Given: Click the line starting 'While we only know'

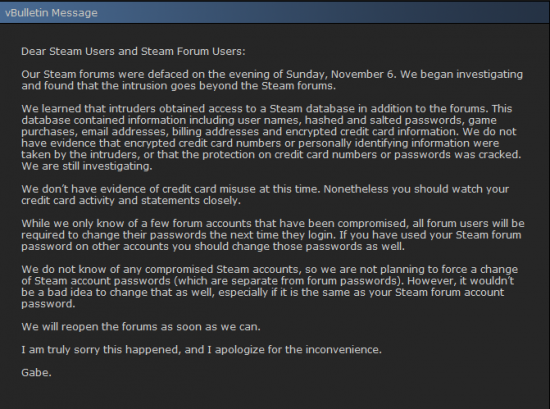Looking at the screenshot, I should [273, 223].
